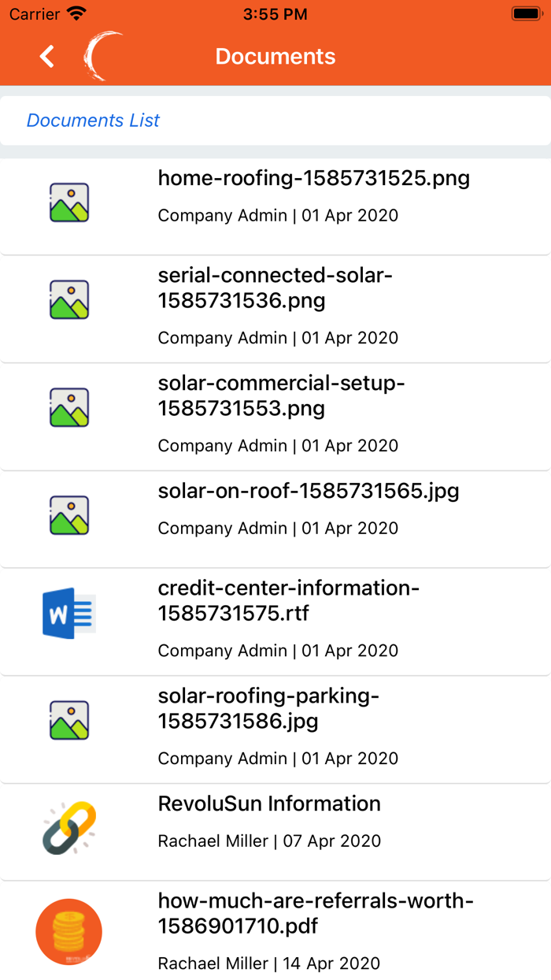Open how-much-are-referrals-worth PDF
Screen dimensions: 551x980
tap(315, 913)
